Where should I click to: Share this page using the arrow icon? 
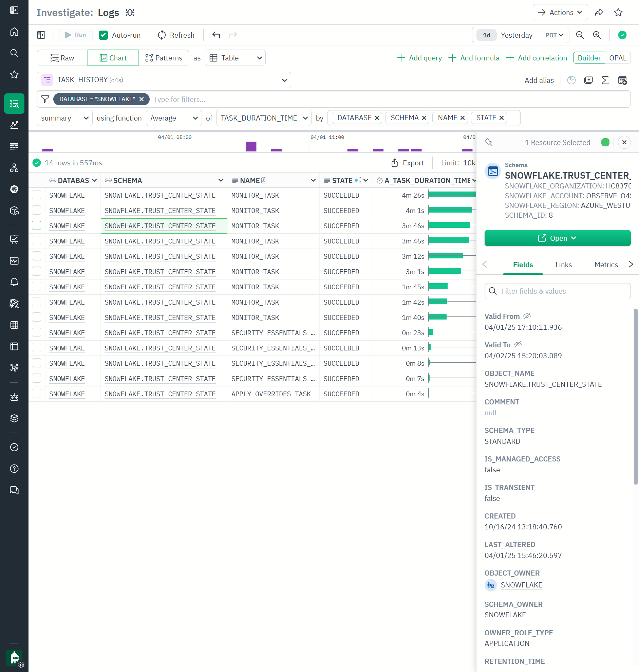click(599, 13)
